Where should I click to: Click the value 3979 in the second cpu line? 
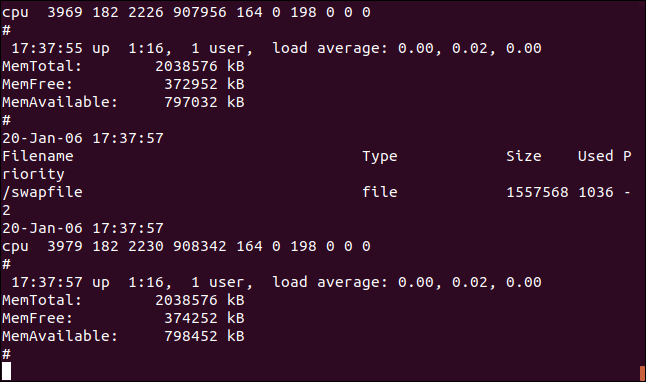pos(65,246)
